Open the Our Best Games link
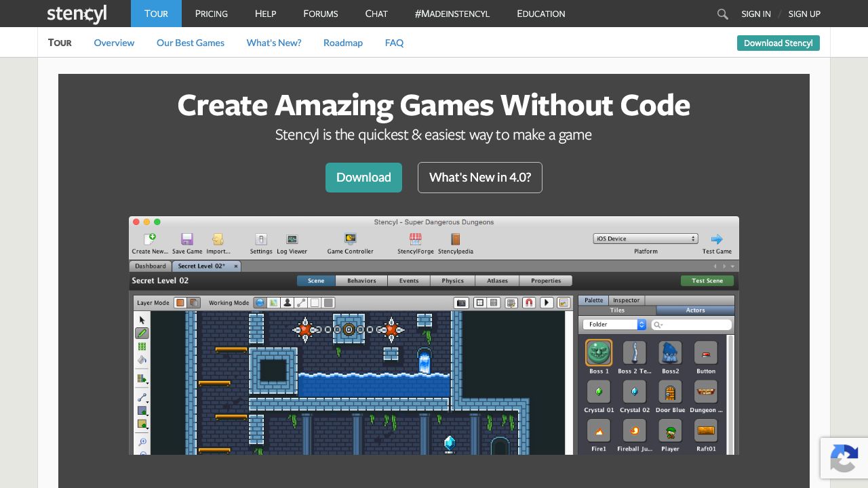The height and width of the screenshot is (488, 868). tap(191, 43)
